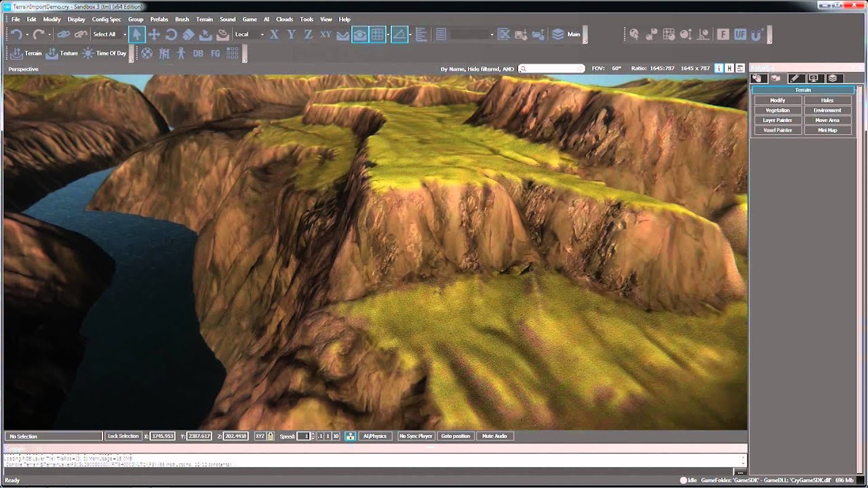This screenshot has height=488, width=868.
Task: Open the Main layer selector
Action: click(x=566, y=34)
